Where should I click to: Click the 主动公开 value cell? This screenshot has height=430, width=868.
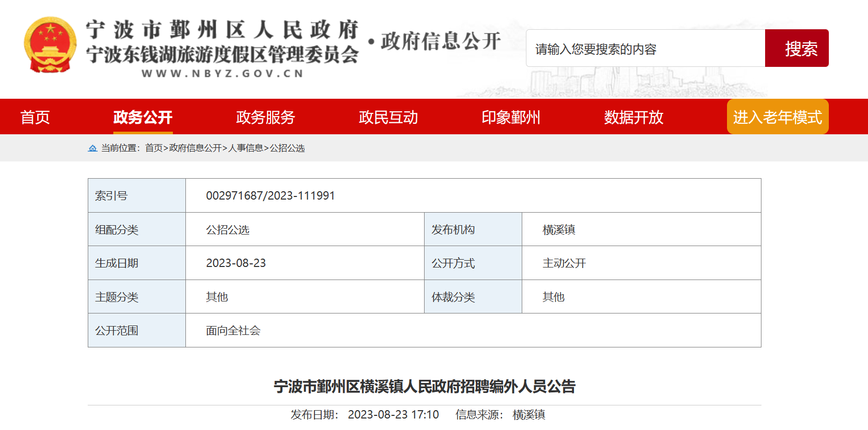click(x=641, y=263)
